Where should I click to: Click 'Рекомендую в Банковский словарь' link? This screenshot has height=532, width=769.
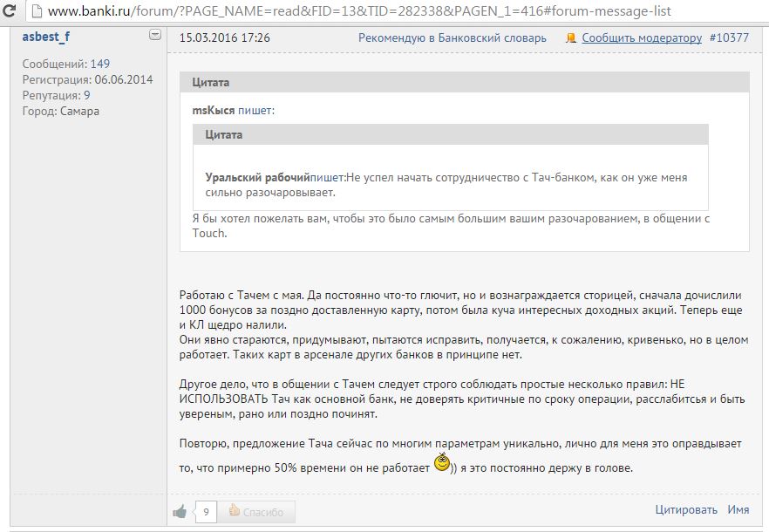pos(453,38)
